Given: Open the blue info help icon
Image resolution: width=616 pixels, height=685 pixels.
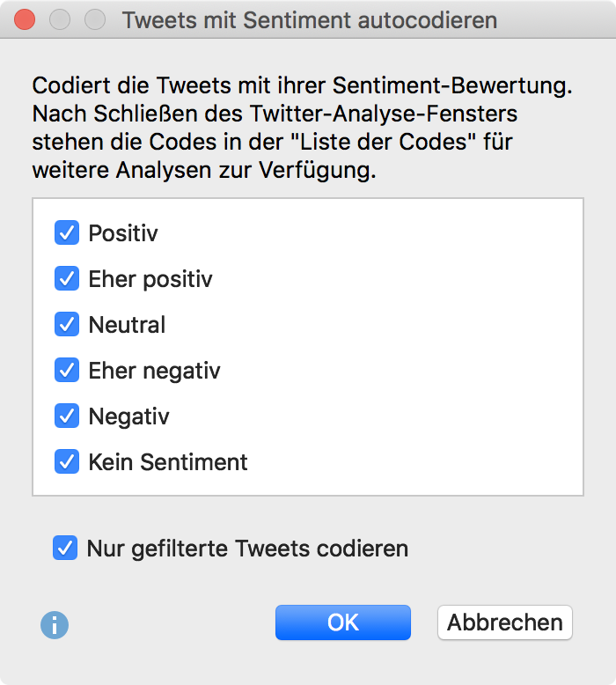Looking at the screenshot, I should (x=55, y=625).
